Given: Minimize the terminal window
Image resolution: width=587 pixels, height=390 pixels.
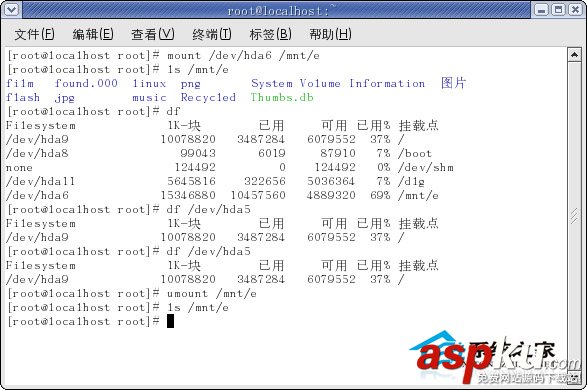Looking at the screenshot, I should 541,10.
